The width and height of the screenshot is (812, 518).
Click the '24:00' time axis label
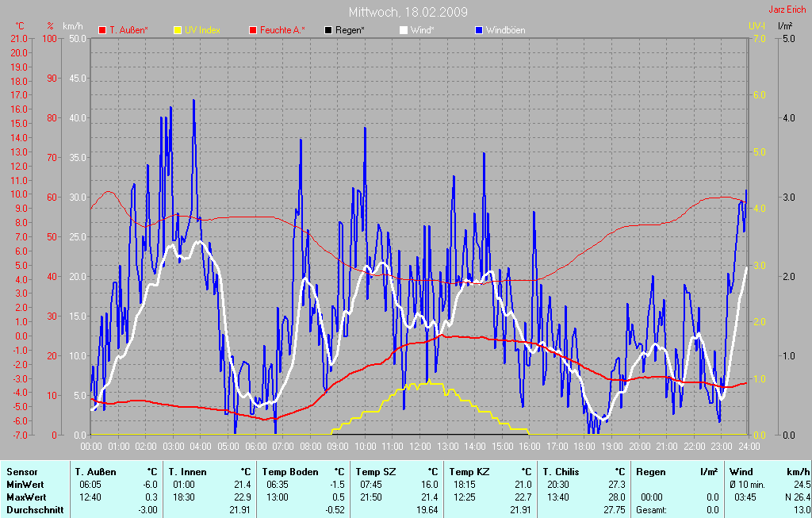(749, 446)
